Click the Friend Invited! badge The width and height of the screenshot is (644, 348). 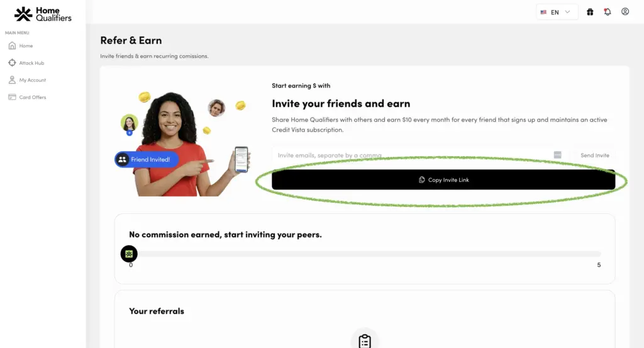[x=147, y=159]
